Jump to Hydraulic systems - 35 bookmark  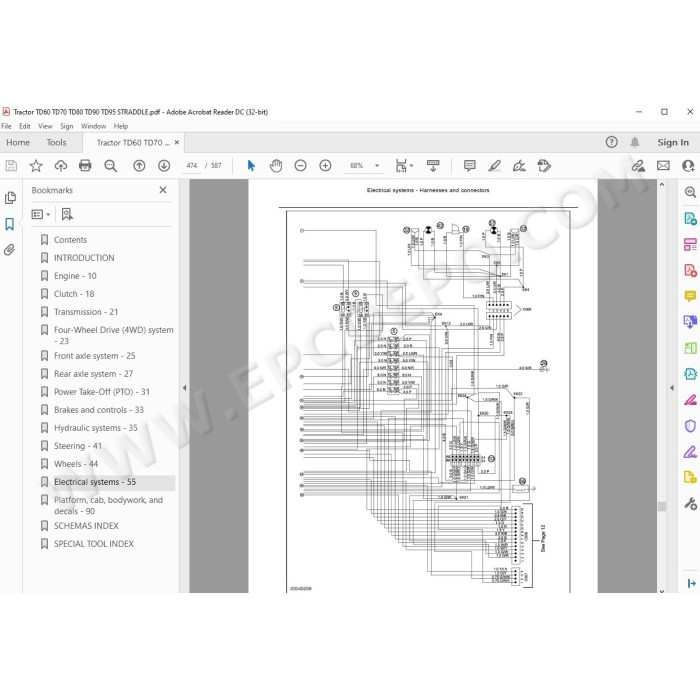pos(96,428)
